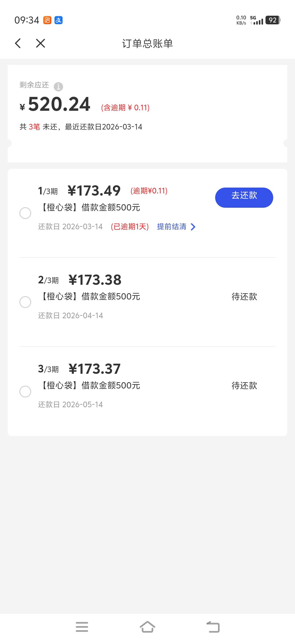Tap the ¥520.24 remaining amount

59,104
